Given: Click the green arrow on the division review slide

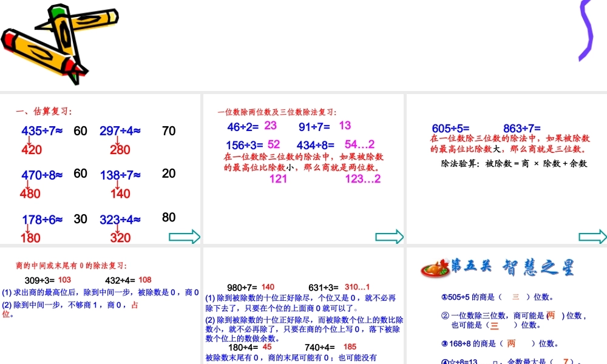Looking at the screenshot, I should pyautogui.click(x=389, y=237).
